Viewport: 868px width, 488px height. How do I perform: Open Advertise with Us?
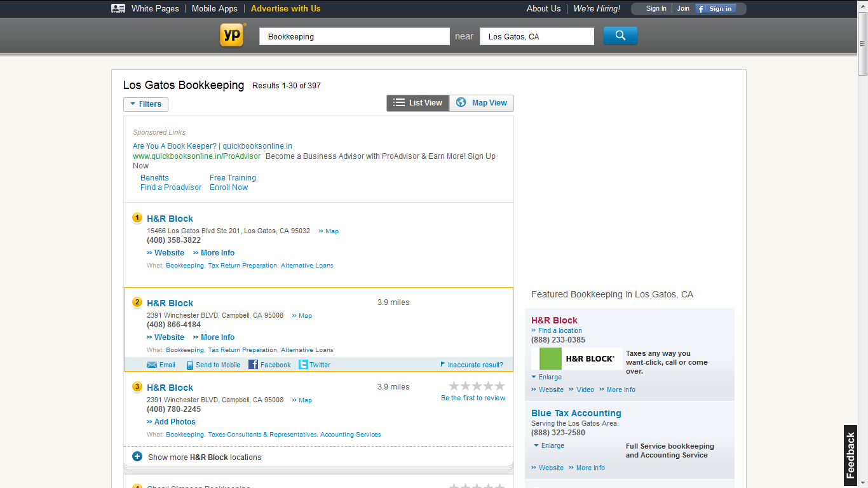pos(286,9)
